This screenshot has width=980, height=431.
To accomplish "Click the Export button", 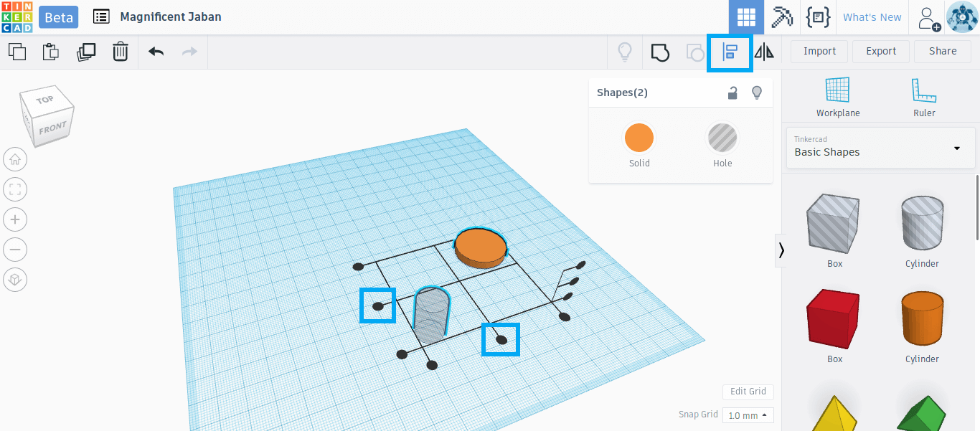I will (880, 51).
